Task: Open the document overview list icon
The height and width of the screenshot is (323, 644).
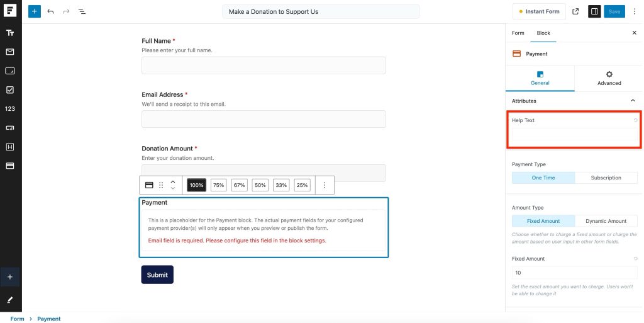Action: 82,11
